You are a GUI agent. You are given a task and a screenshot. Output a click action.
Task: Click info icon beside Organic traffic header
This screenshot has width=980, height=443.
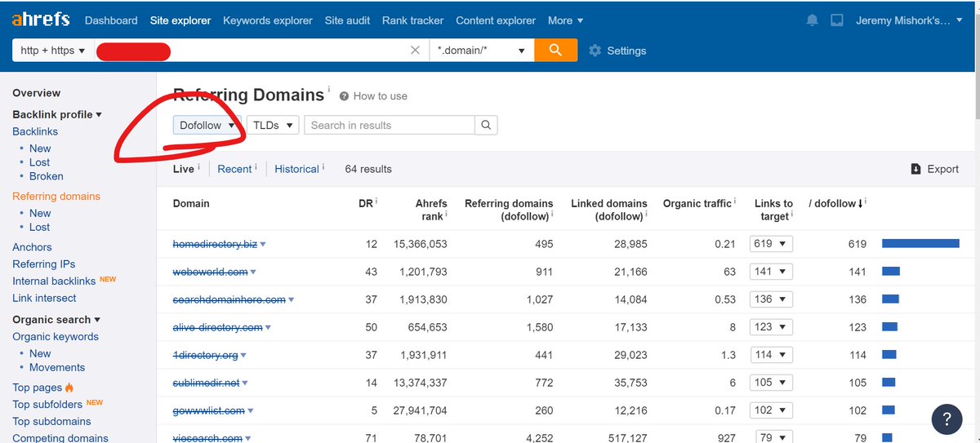[735, 201]
